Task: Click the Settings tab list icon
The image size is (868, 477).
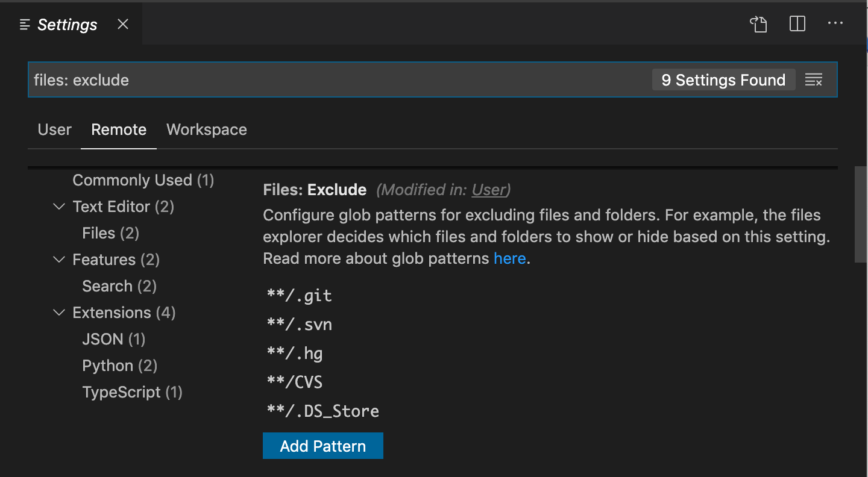Action: tap(25, 25)
